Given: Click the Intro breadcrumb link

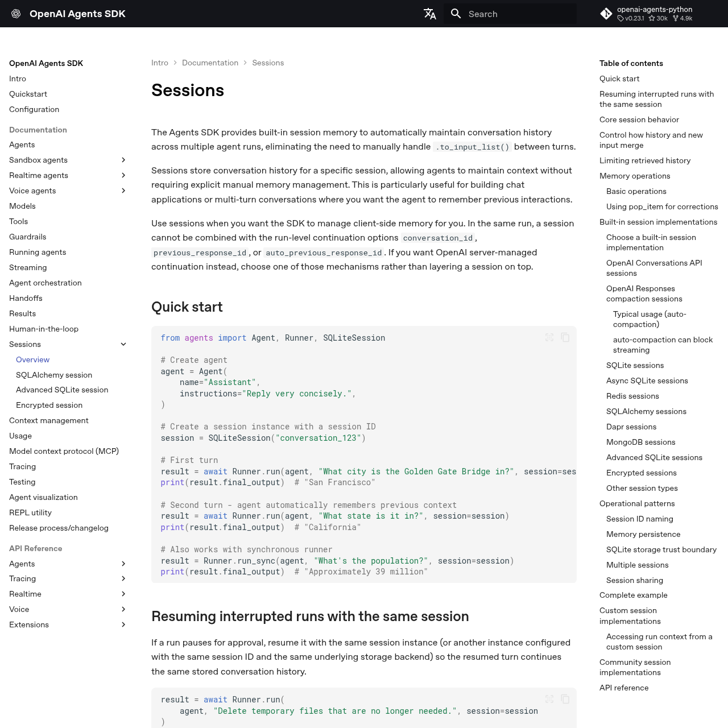Looking at the screenshot, I should pos(160,63).
